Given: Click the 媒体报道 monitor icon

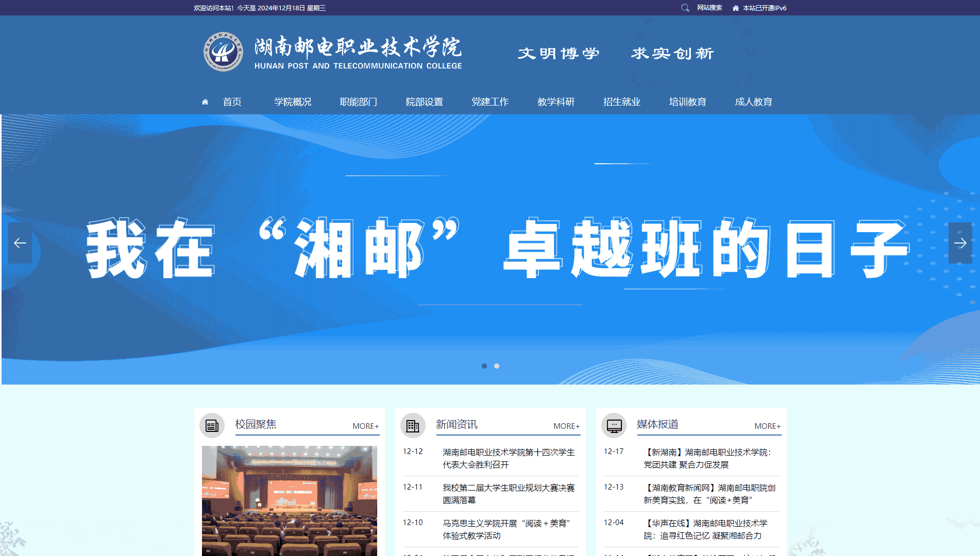Looking at the screenshot, I should pyautogui.click(x=614, y=426).
